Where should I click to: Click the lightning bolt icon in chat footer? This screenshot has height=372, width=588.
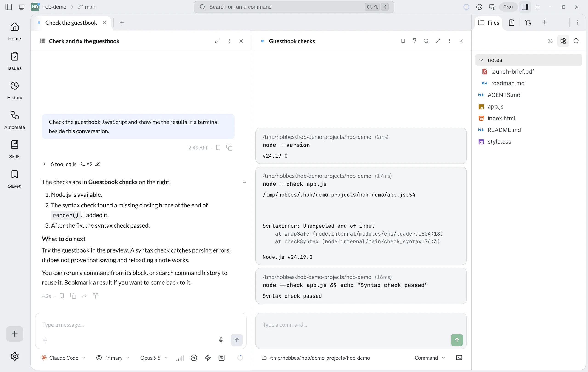tap(208, 358)
